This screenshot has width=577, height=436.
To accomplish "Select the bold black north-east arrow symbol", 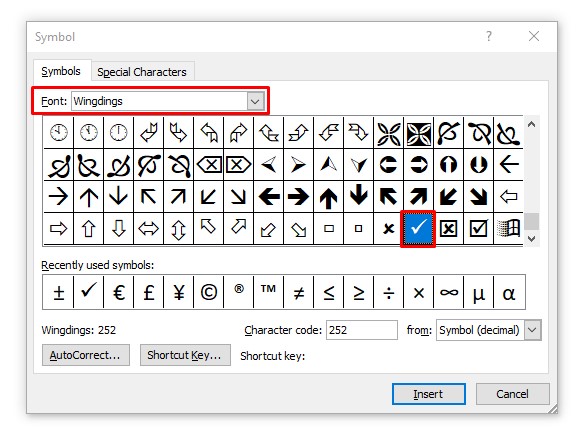I will point(418,196).
